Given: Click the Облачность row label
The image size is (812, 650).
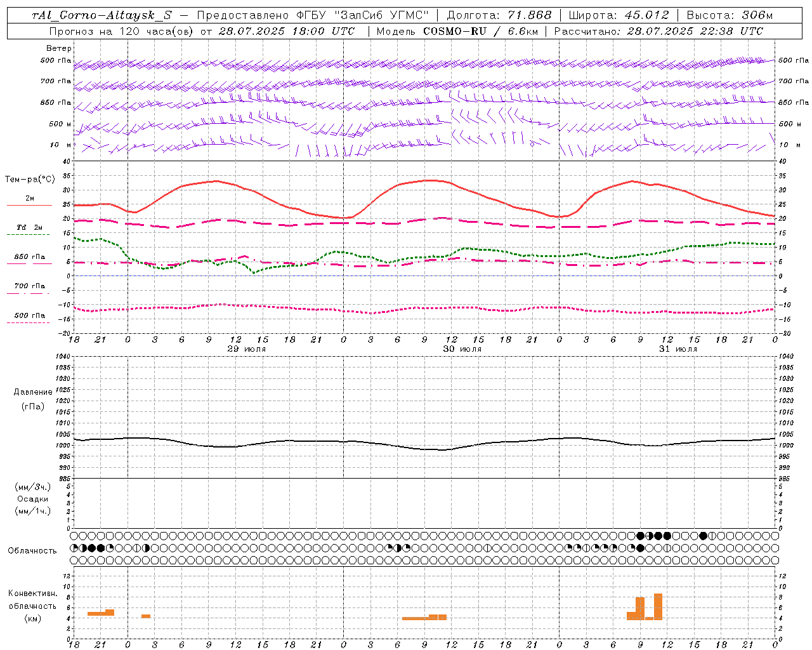Looking at the screenshot, I should click(x=32, y=551).
